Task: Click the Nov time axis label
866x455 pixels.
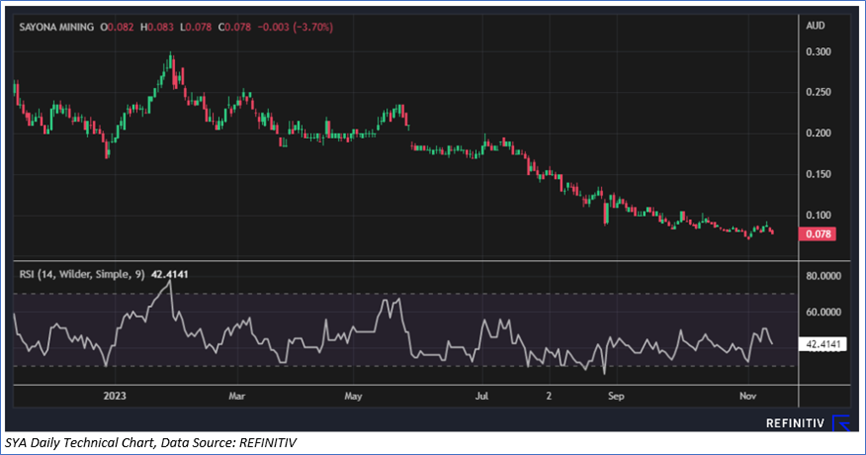Action: [747, 396]
